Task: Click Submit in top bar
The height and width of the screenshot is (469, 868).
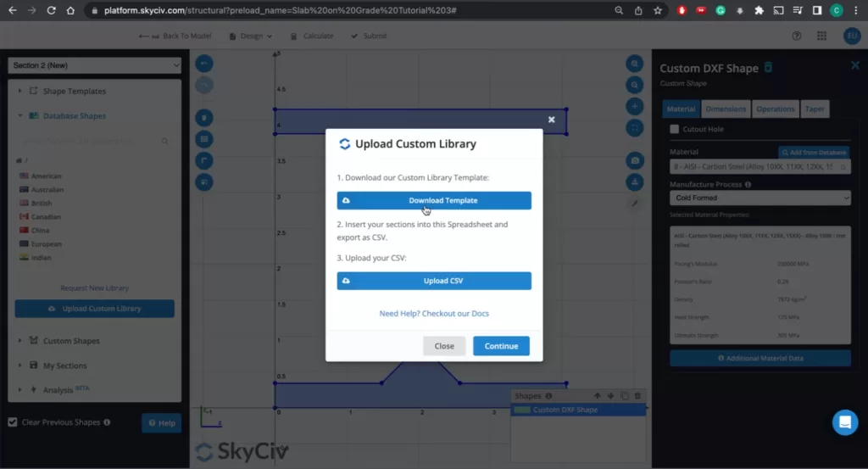Action: 370,36
